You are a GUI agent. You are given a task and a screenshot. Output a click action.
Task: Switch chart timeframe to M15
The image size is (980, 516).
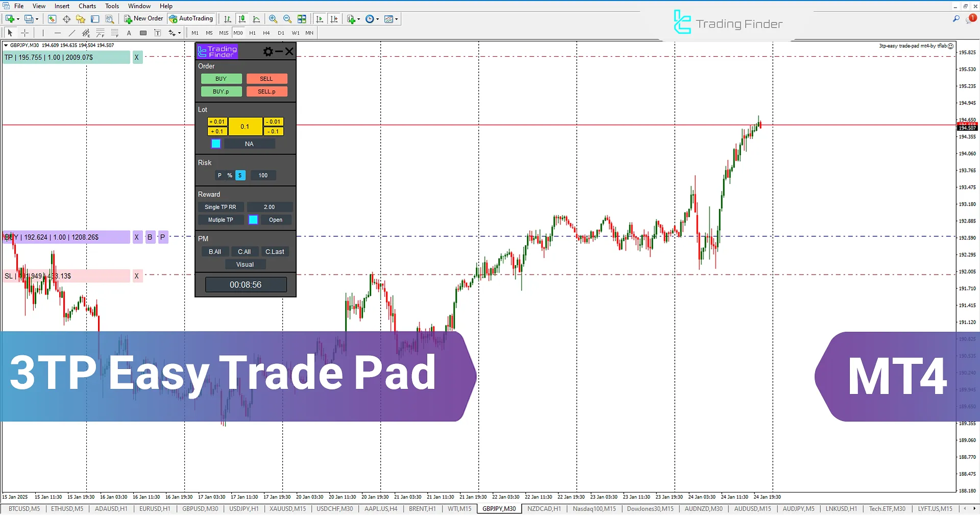[x=224, y=33]
